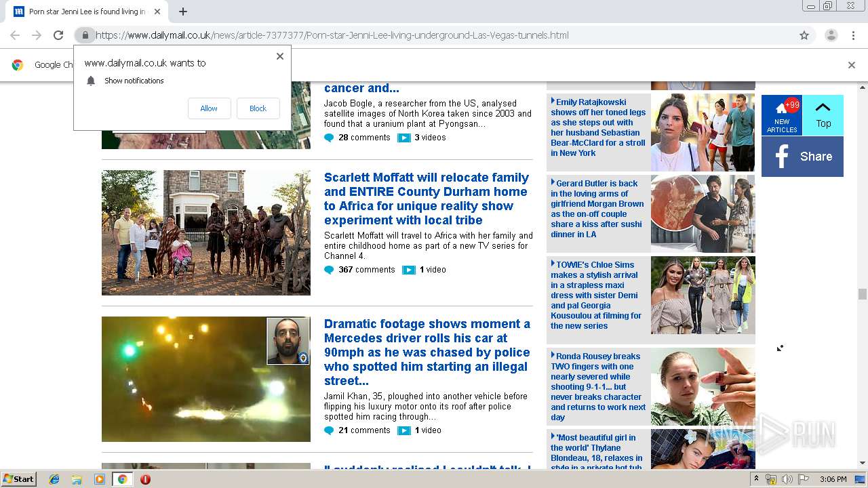Click the network tray icon

click(x=771, y=479)
